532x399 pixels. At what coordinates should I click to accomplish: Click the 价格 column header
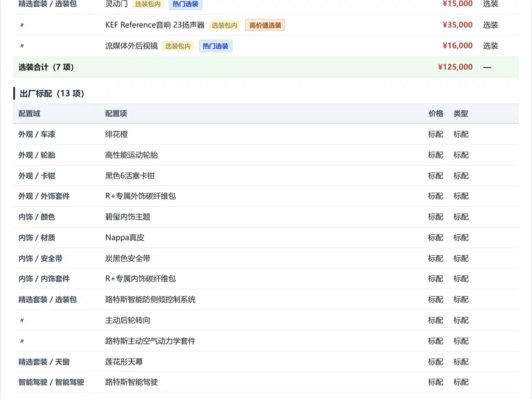[x=436, y=113]
